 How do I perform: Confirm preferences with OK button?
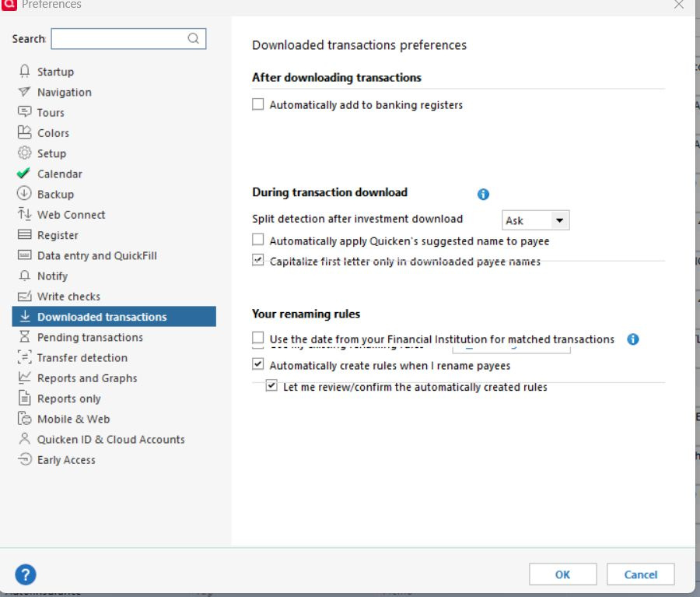(x=562, y=574)
